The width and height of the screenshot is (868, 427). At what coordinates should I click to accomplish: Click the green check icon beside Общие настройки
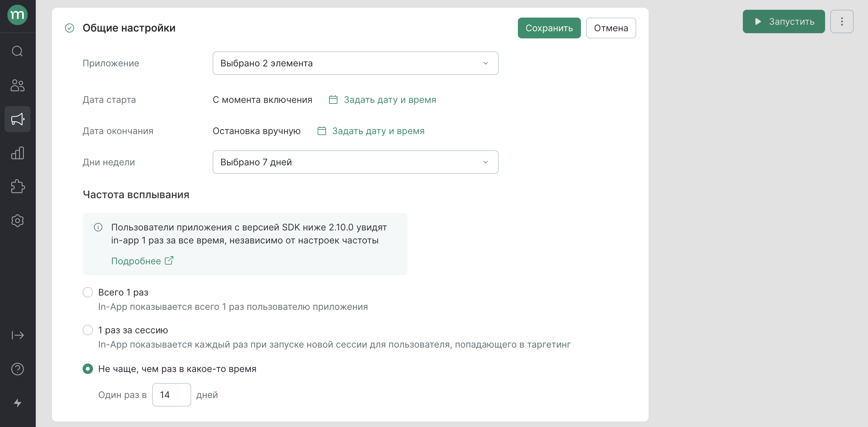(70, 28)
